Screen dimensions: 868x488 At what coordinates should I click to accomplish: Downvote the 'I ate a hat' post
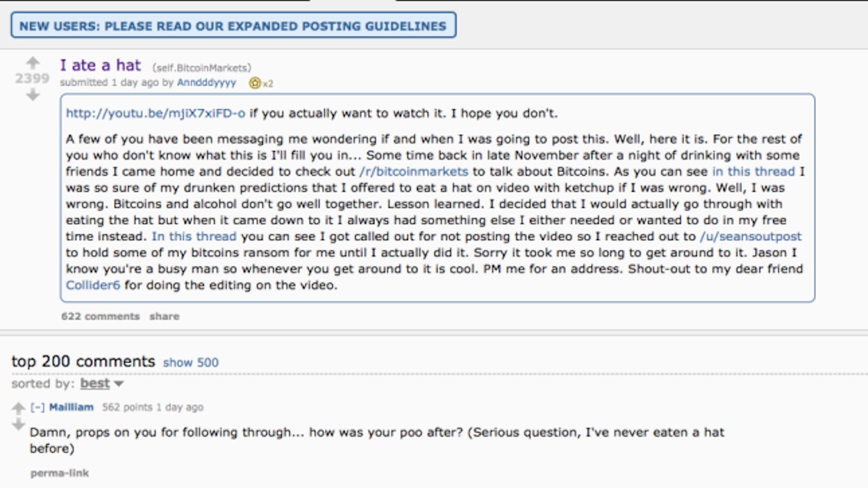tap(33, 95)
